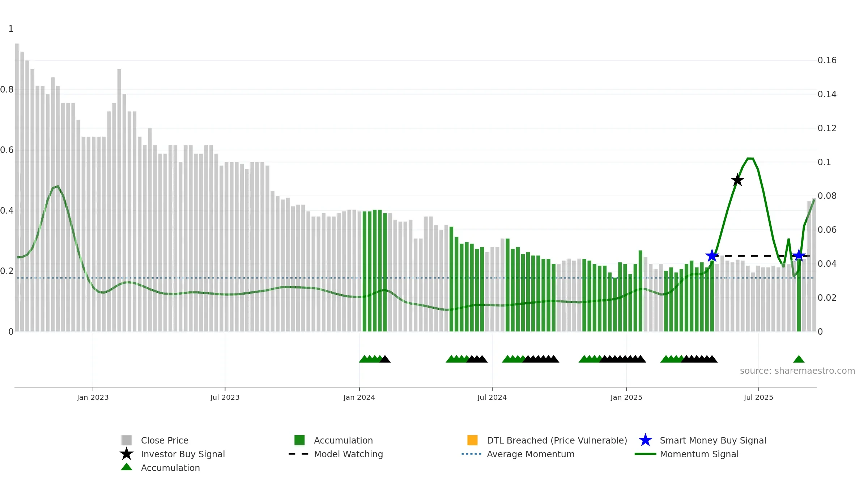Click the Jan 2025 axis label
Screen dimensions: 868x488
tap(626, 397)
